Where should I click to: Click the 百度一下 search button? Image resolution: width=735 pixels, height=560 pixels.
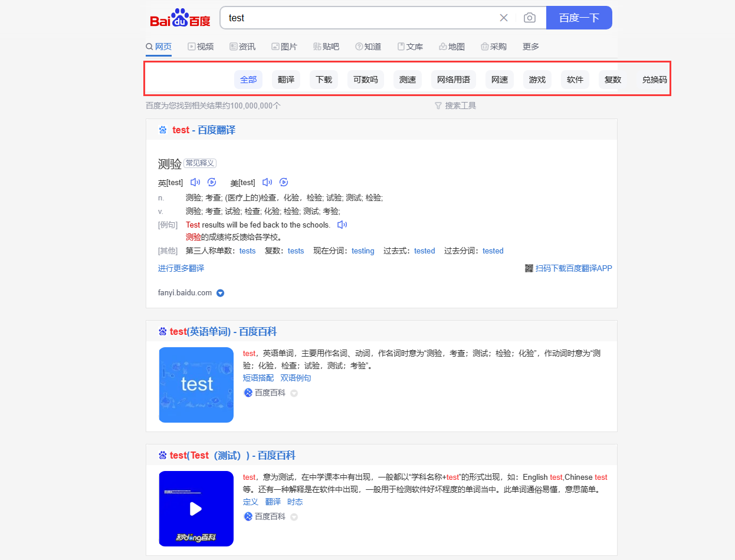(579, 18)
